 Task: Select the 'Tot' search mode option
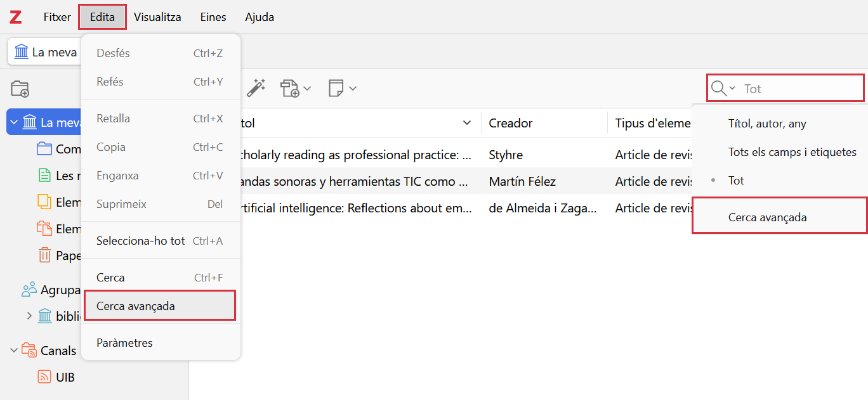(736, 181)
